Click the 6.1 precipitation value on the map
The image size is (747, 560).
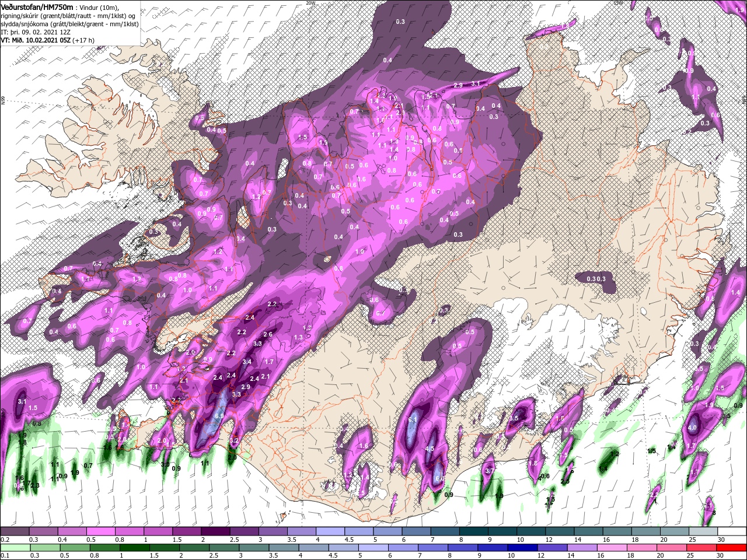(412, 419)
